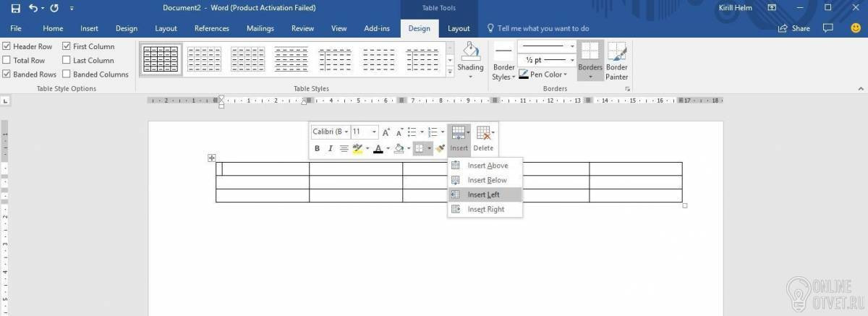Choose Insert Left from the menu
The image size is (868, 316).
coord(484,195)
